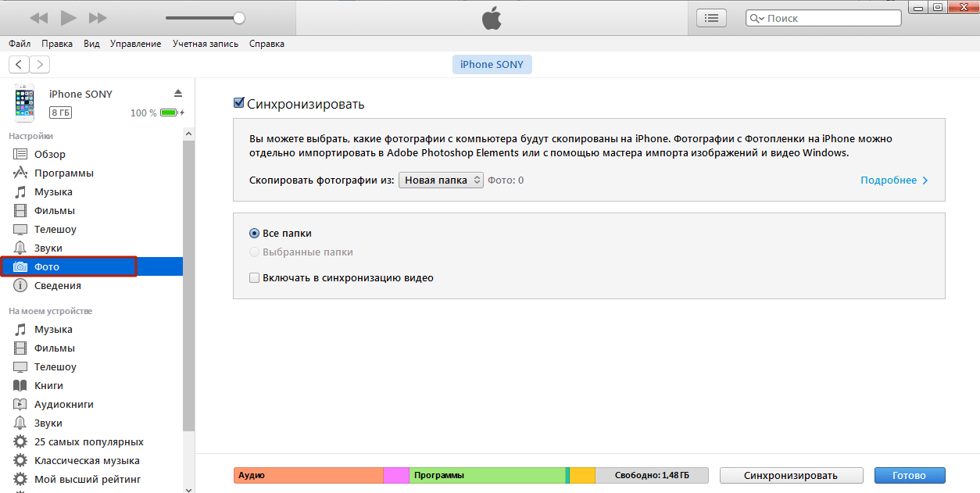
Task: Open the Правка menu
Action: point(57,44)
